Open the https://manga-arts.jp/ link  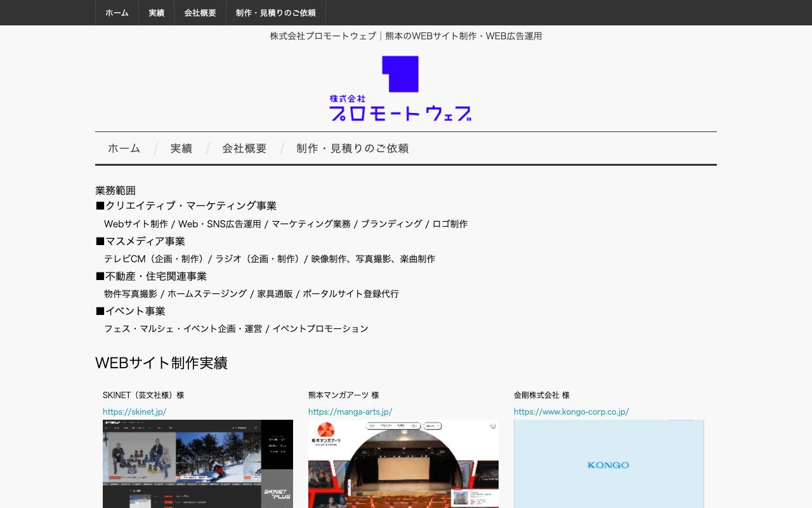click(x=350, y=411)
